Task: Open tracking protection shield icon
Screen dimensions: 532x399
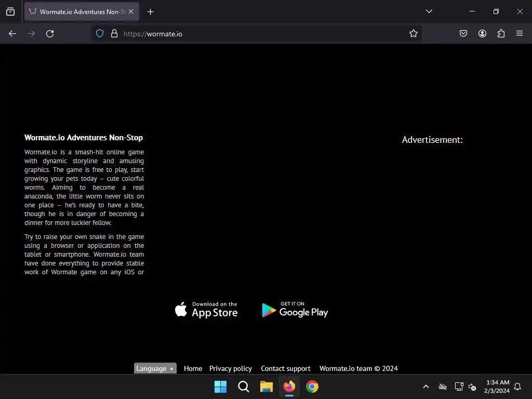Action: [x=100, y=34]
